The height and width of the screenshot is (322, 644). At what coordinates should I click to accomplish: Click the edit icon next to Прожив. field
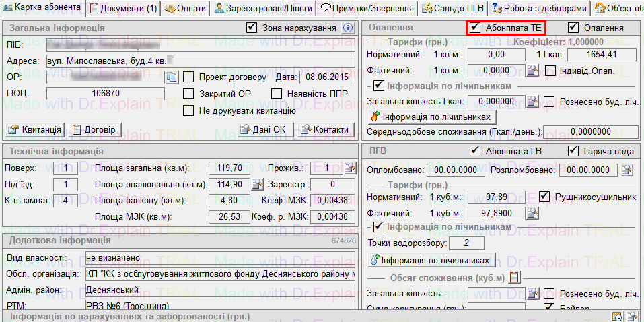point(350,168)
